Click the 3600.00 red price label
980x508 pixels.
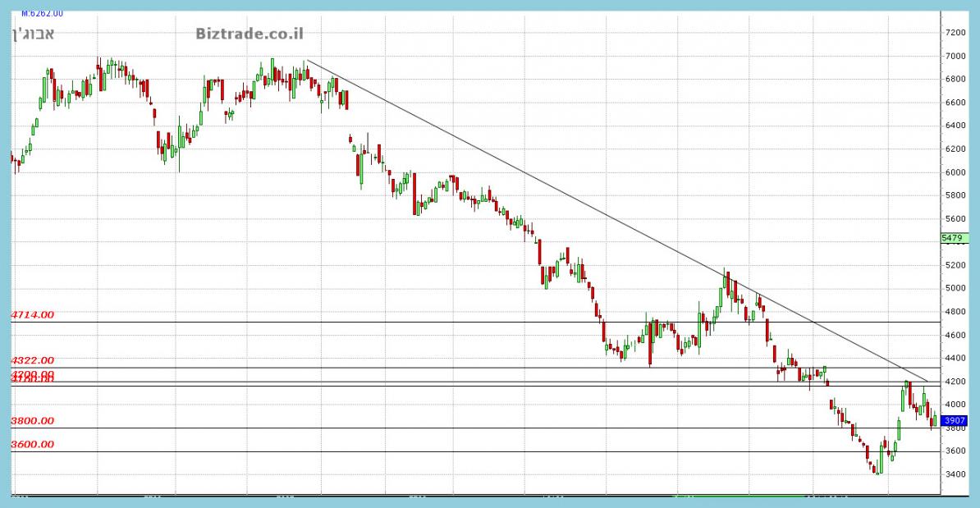pos(32,444)
